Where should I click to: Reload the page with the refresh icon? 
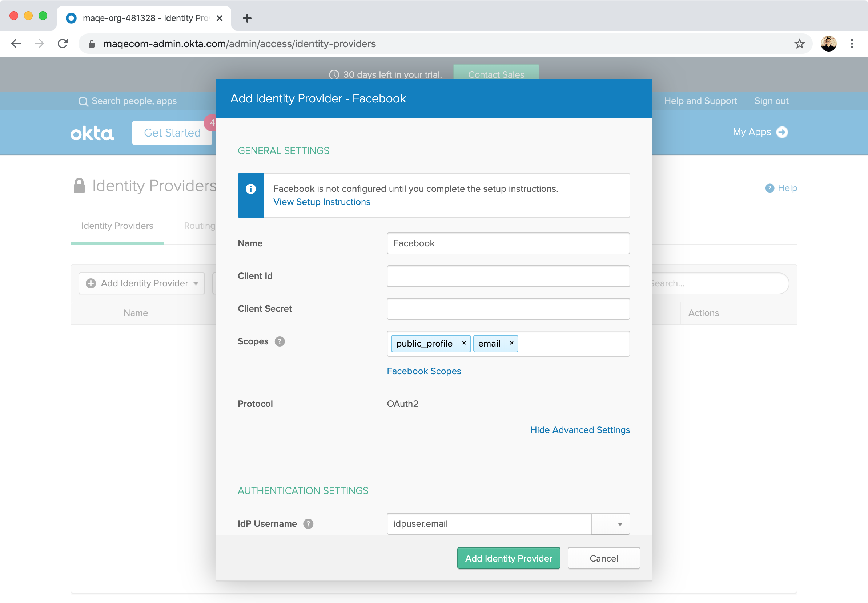[63, 44]
